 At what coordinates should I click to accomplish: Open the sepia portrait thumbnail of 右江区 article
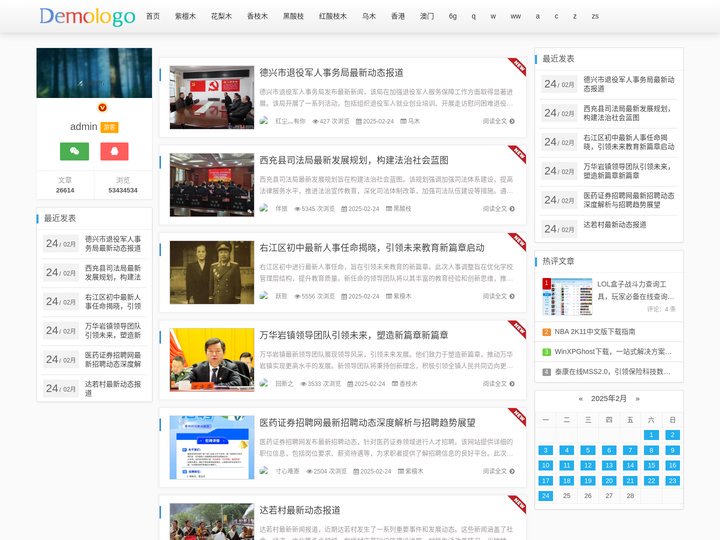[212, 272]
